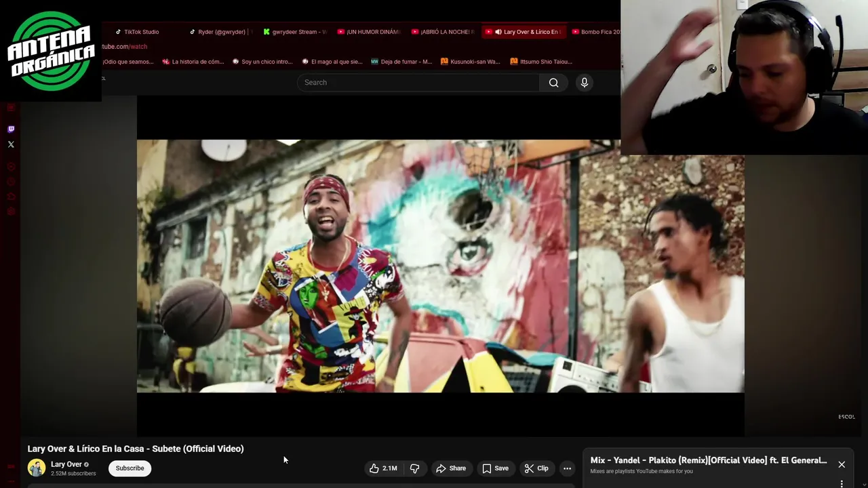Screen dimensions: 868x488
Task: Click 'Mixes are playlists YouTube makes for you' text
Action: (642, 471)
